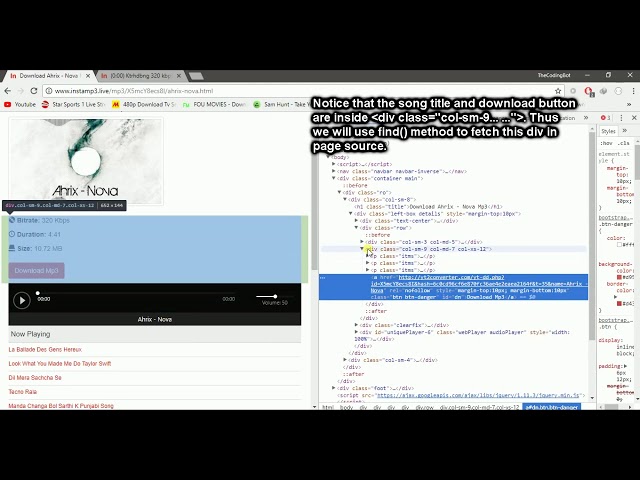Open the Styles tab in DevTools
This screenshot has width=640, height=480.
point(608,131)
